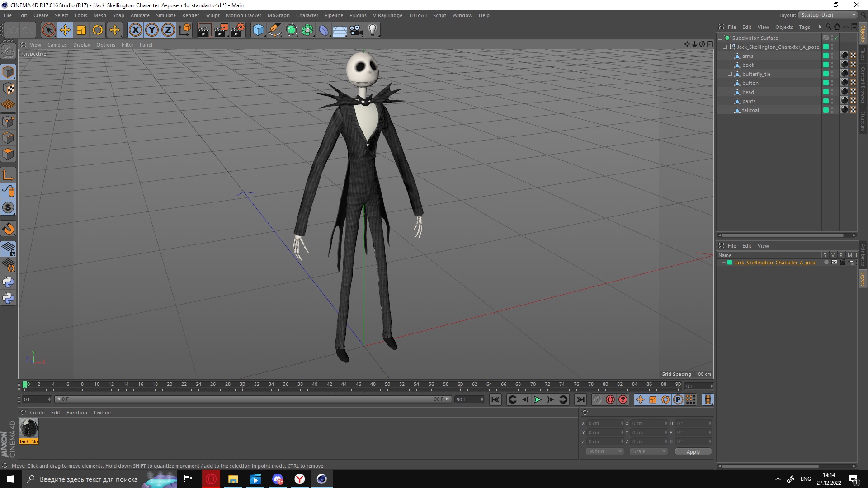Open the Array modeling objects
The image size is (868, 488).
click(x=307, y=30)
